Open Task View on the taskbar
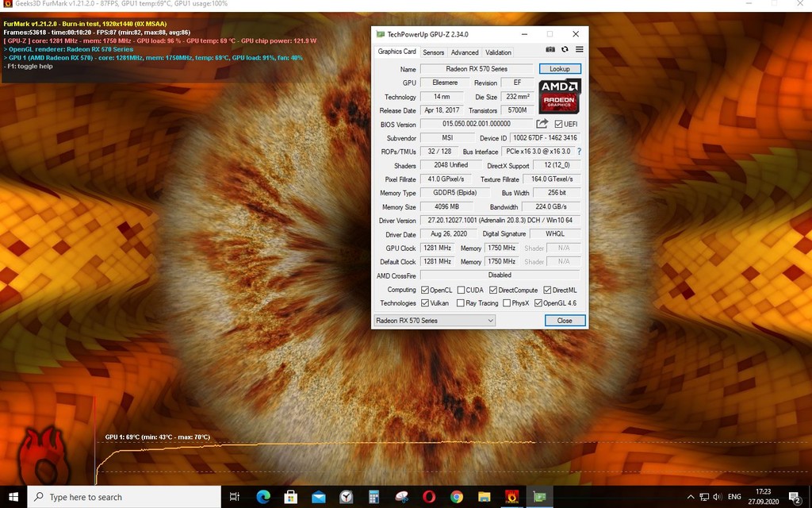 point(234,497)
